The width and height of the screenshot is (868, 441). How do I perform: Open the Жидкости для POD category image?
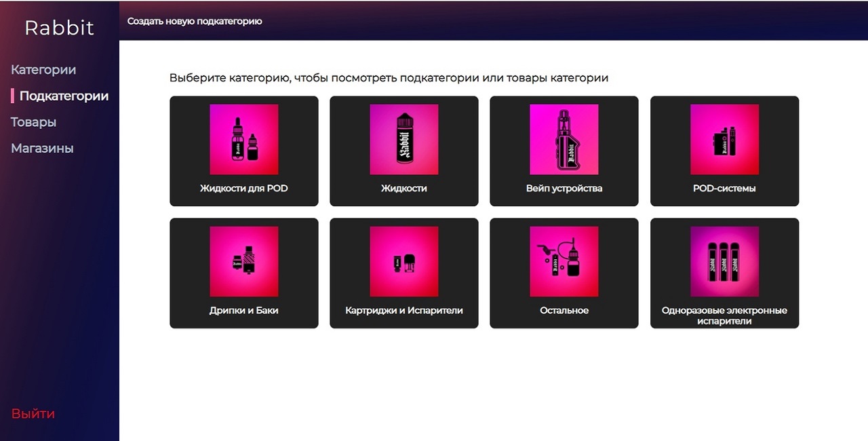coord(244,139)
